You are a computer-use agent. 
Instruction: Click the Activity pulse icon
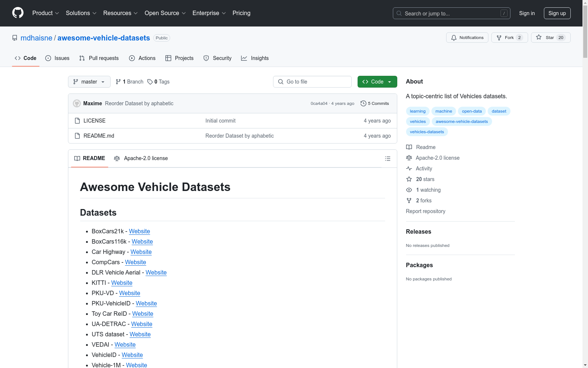409,169
